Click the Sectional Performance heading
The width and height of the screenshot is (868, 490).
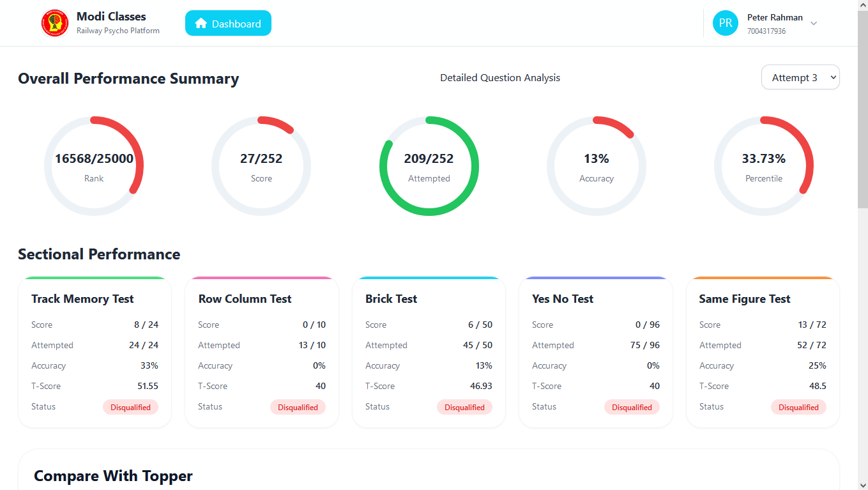point(99,254)
